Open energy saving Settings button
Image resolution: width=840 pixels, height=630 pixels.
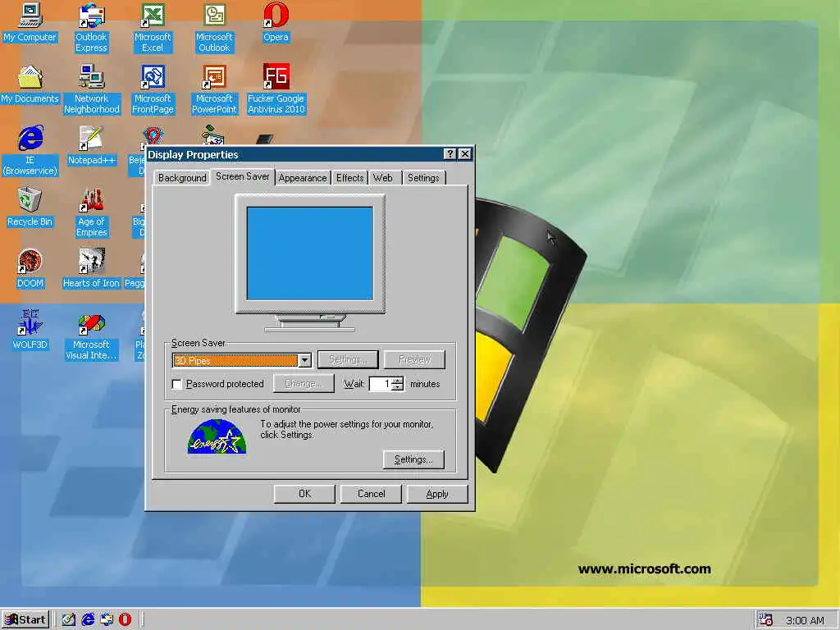(413, 459)
